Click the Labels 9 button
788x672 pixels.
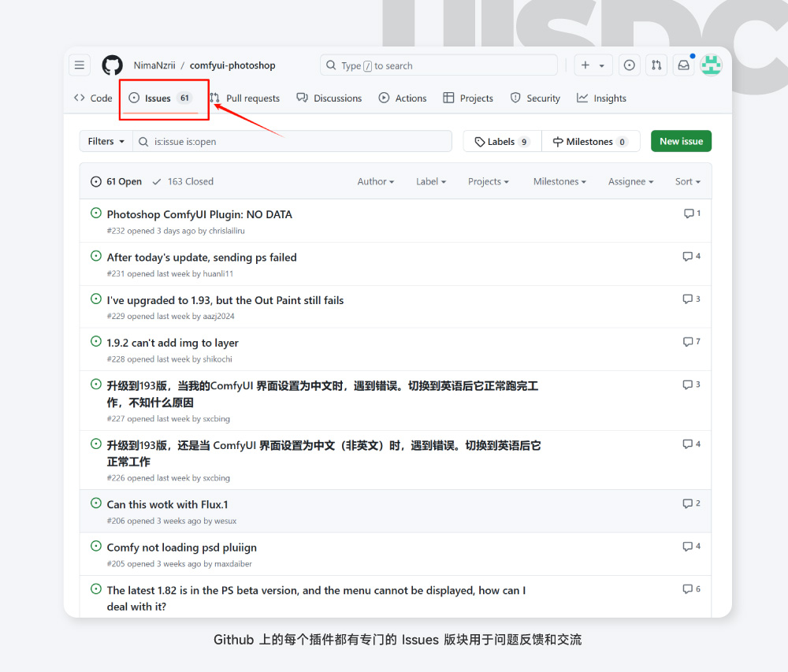[502, 142]
